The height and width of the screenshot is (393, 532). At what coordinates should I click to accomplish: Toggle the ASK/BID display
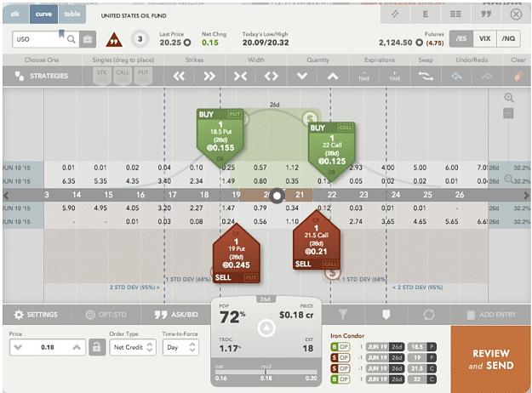pos(175,315)
